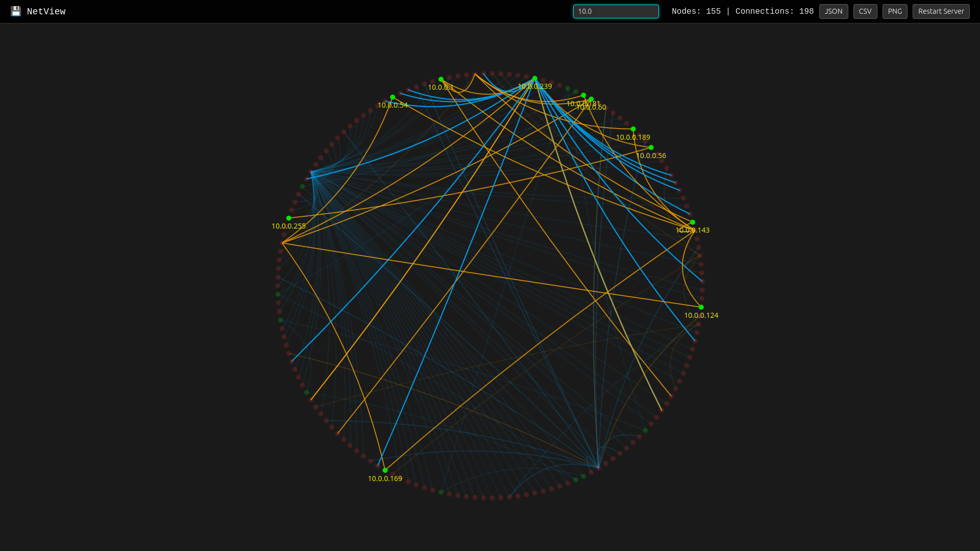Select the green node 10.0.0.60
Viewport: 980px width, 551px height.
[x=592, y=99]
